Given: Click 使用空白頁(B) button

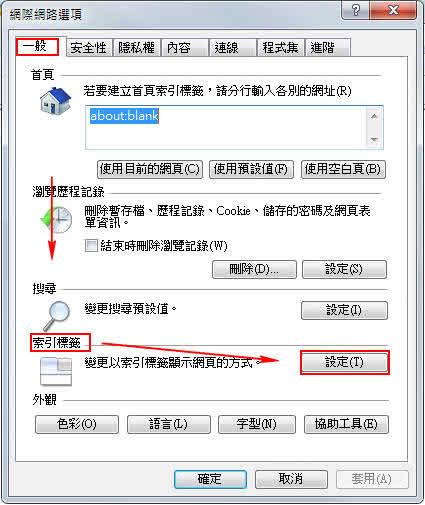Looking at the screenshot, I should [343, 169].
